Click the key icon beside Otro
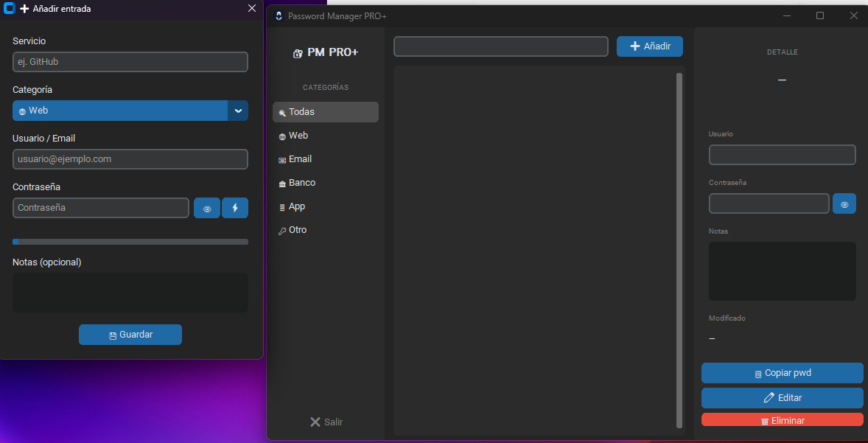Screen dimensions: 868x443 tap(282, 231)
